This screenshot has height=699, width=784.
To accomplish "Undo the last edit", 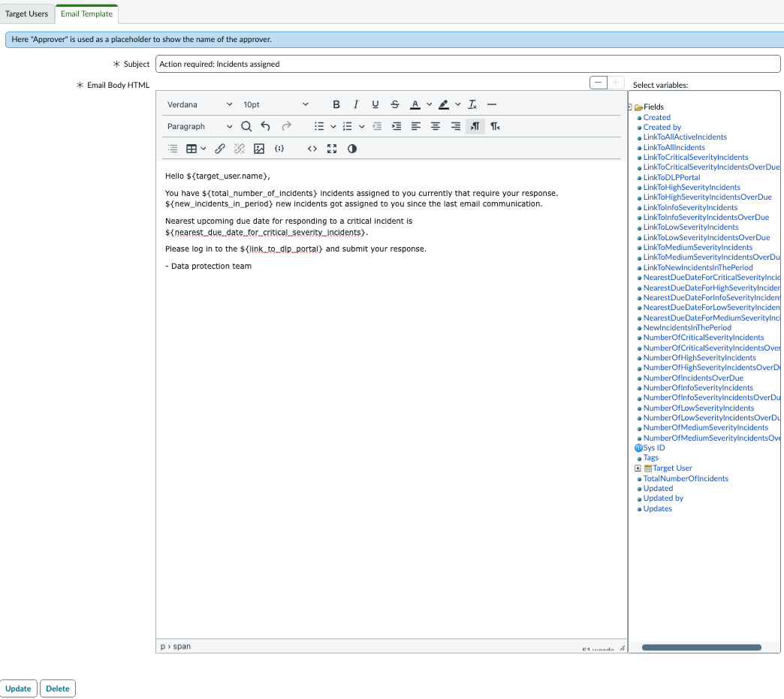I will tap(266, 126).
